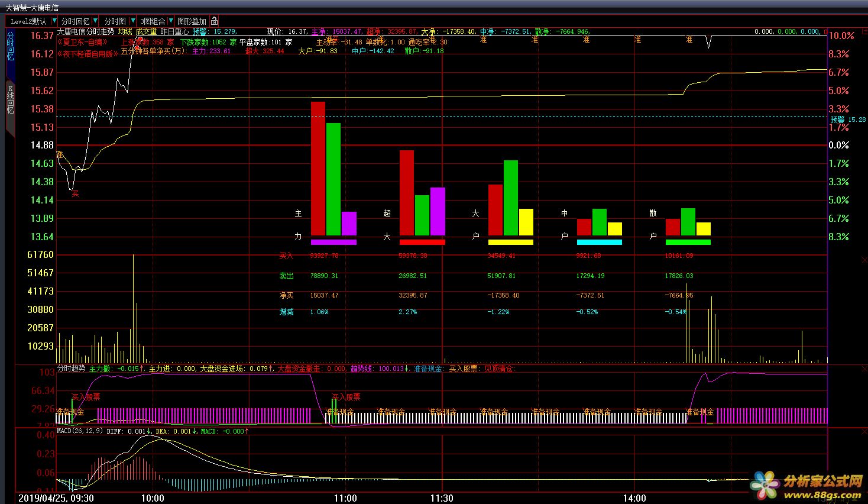Click the 大唐电信分时走势 chart title
The height and width of the screenshot is (504, 868).
coord(86,32)
